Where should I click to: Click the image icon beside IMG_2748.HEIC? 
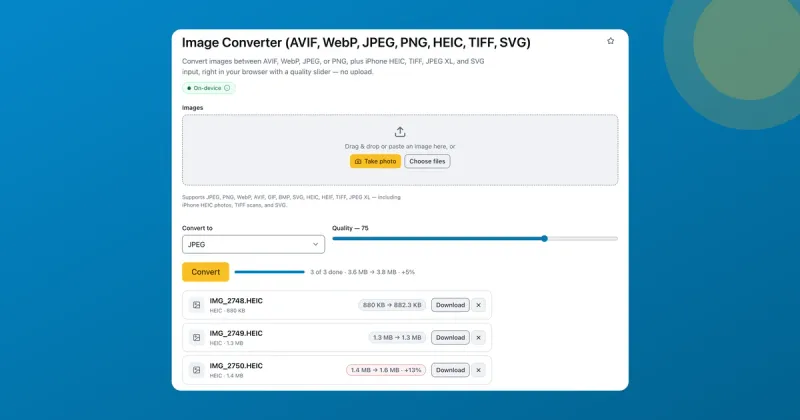pyautogui.click(x=196, y=305)
